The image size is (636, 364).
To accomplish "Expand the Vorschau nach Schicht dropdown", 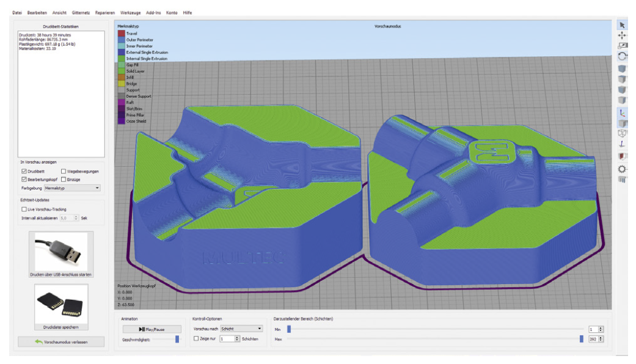I will click(x=241, y=328).
